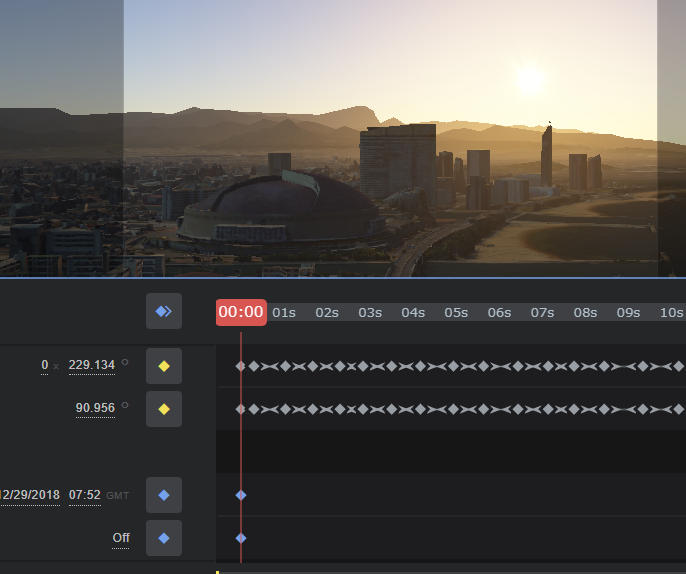The image size is (686, 574).
Task: Move the playhead to 08s on the ruler
Action: point(585,312)
